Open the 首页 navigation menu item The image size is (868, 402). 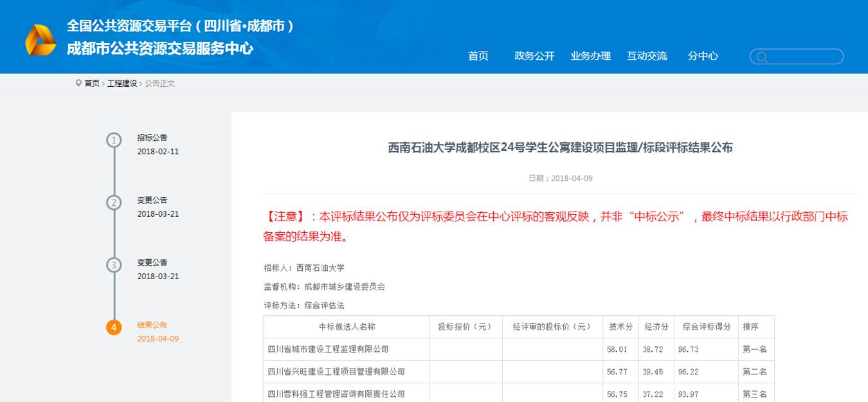pyautogui.click(x=478, y=56)
